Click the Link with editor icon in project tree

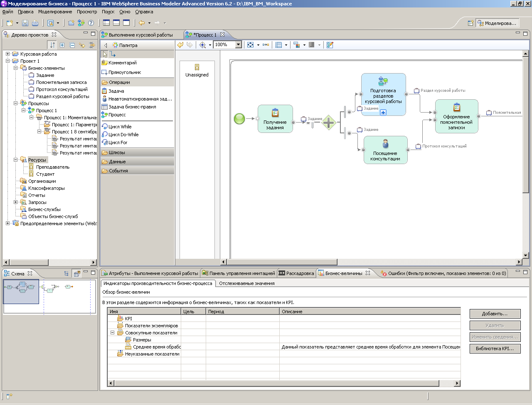click(x=82, y=45)
